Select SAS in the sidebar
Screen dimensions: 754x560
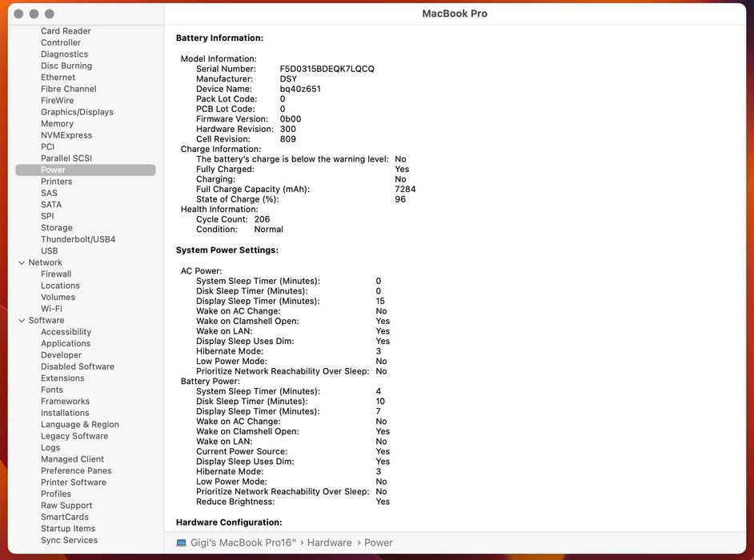click(49, 193)
